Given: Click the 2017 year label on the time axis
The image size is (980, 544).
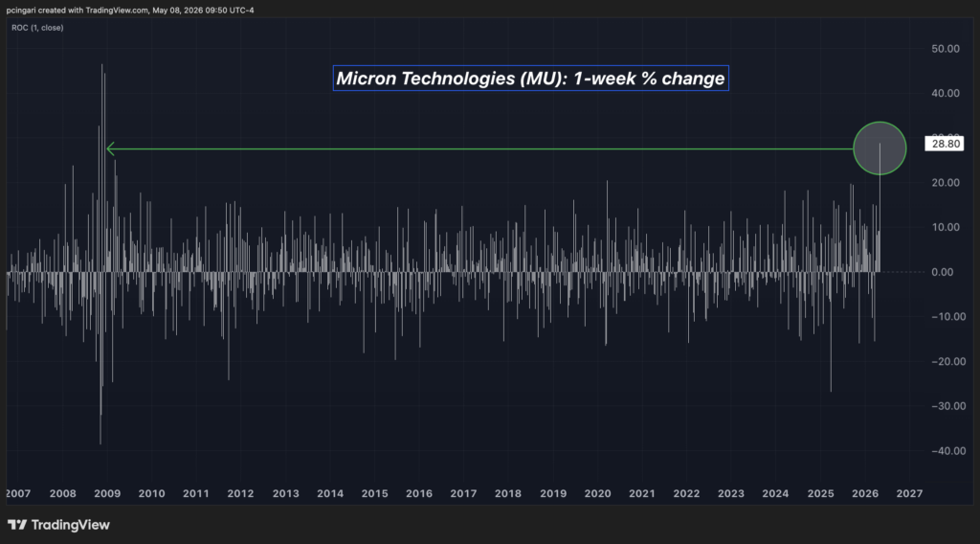Looking at the screenshot, I should pos(463,493).
